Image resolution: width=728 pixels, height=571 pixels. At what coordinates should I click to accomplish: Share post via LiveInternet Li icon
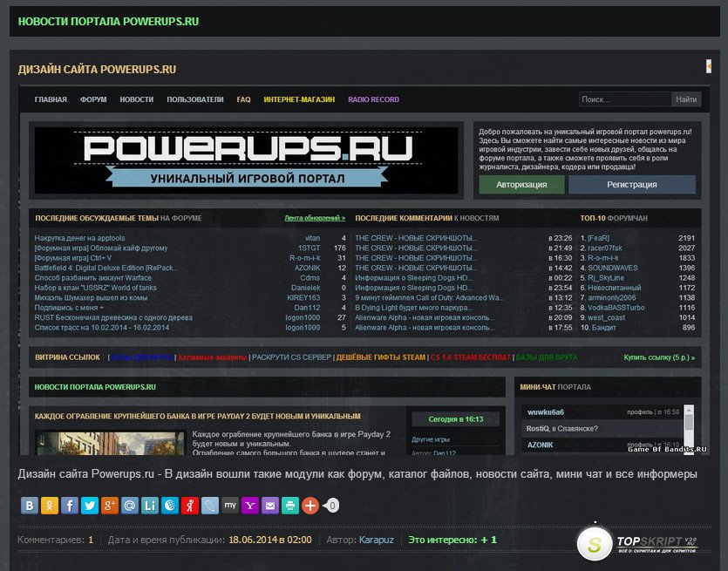pos(149,505)
